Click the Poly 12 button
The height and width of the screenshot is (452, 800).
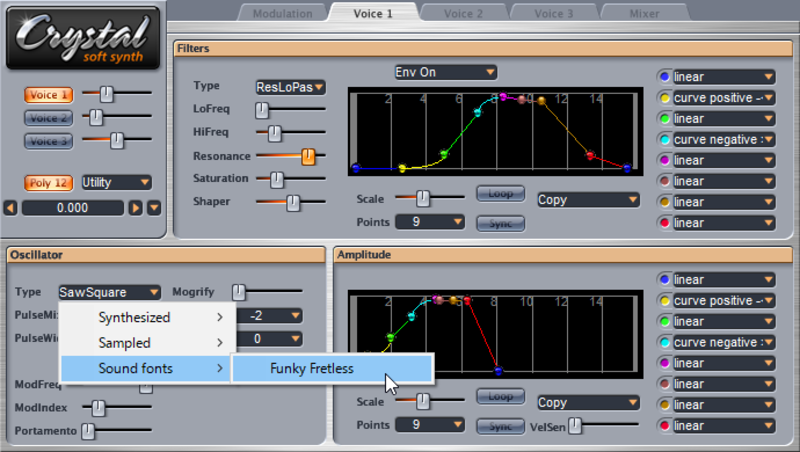coord(49,182)
